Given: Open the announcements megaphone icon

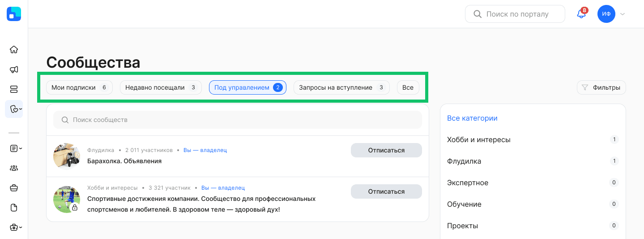Looking at the screenshot, I should click(x=14, y=70).
